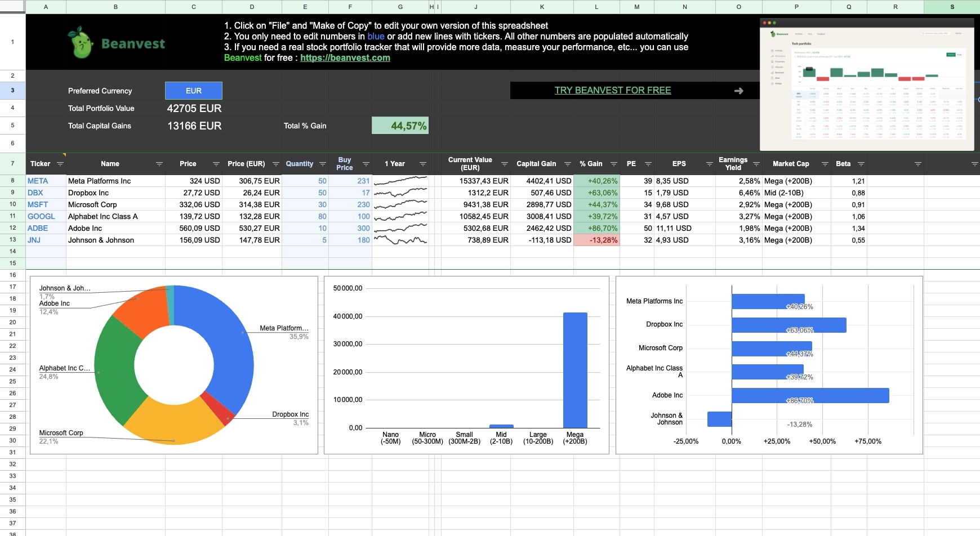Screen dimensions: 980x536
Task: Open the 1 Year column filter
Action: coord(423,164)
